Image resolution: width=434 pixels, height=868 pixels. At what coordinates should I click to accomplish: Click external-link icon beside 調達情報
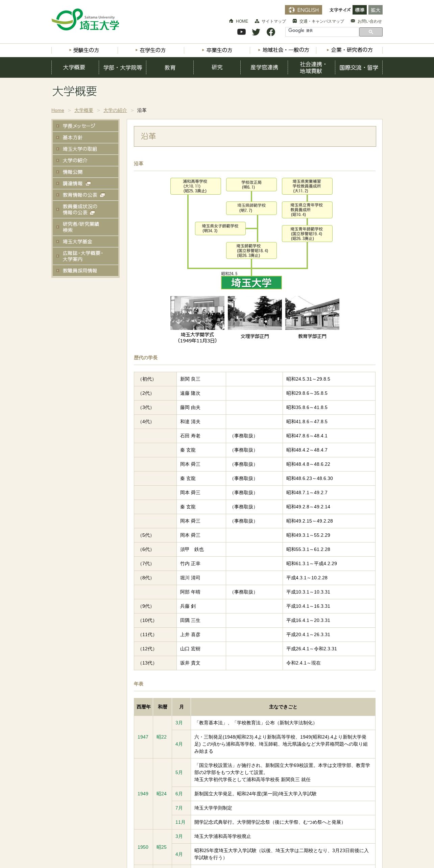[88, 184]
